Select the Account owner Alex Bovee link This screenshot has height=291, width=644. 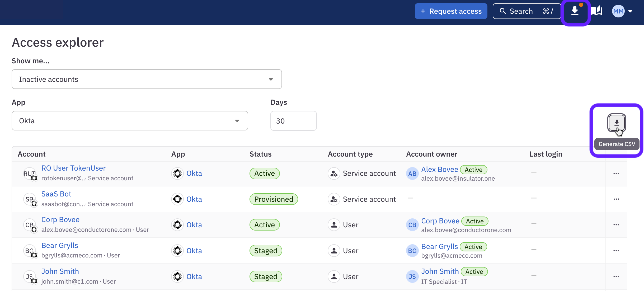coord(439,169)
